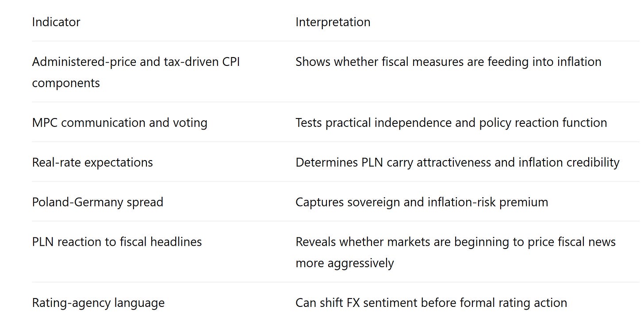The height and width of the screenshot is (329, 644).
Task: Select the Poland-Germany spread cell
Action: tap(98, 202)
